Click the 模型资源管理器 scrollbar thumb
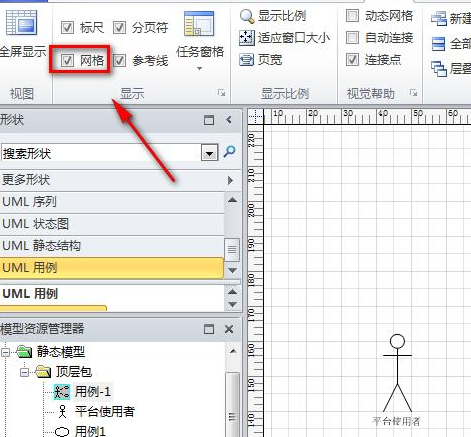Image resolution: width=471 pixels, height=437 pixels. (x=233, y=405)
